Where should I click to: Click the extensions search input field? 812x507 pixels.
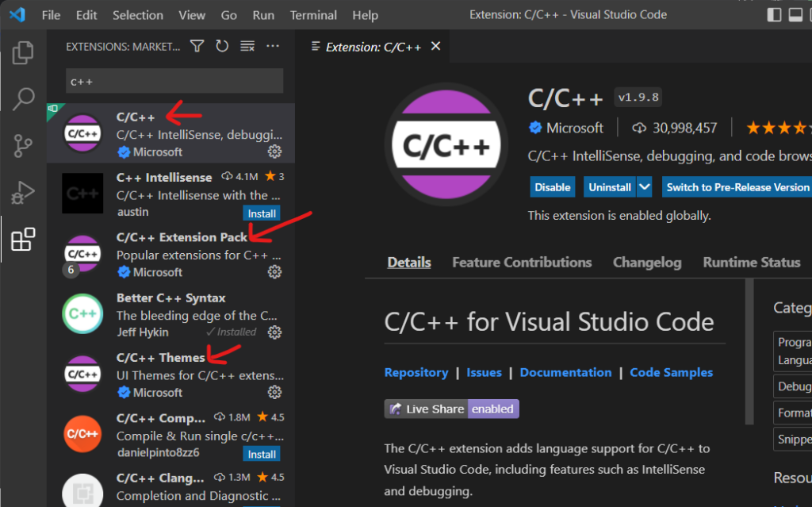click(x=174, y=81)
